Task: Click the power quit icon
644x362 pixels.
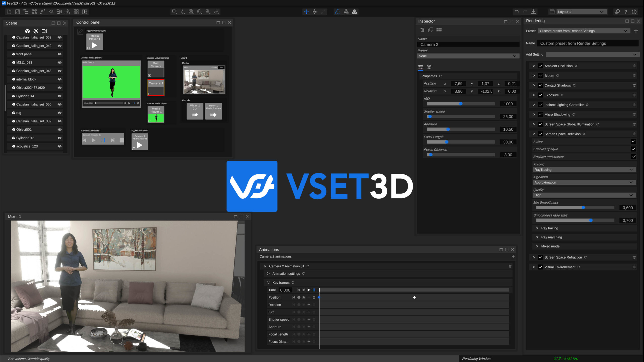Action: click(x=634, y=12)
